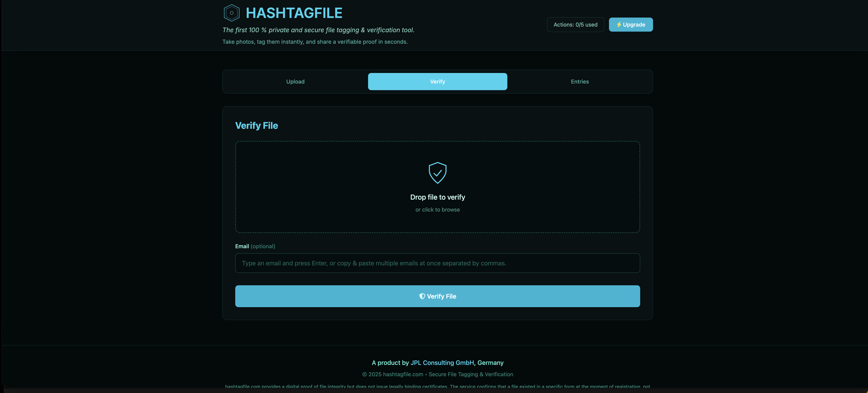The height and width of the screenshot is (393, 868).
Task: Click the drop zone to browse files
Action: coord(437,187)
